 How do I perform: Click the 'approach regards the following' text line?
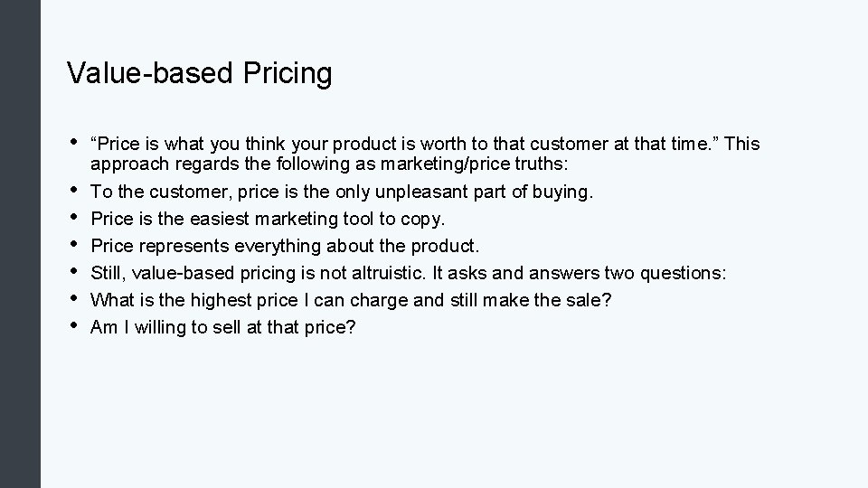(329, 164)
